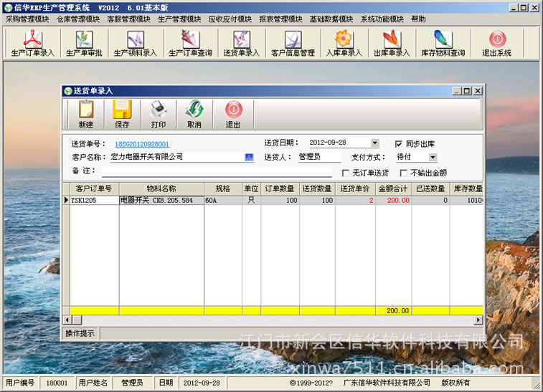Select 入库单录入 toolbar icon

(x=344, y=44)
